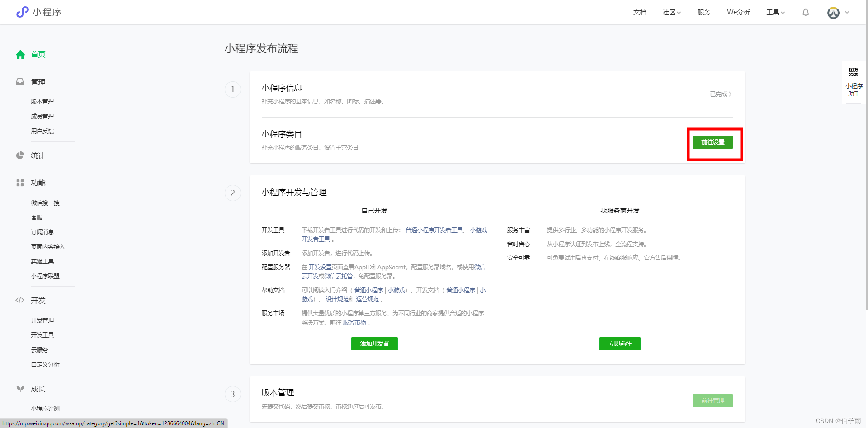Click the notification bell icon

coord(806,12)
